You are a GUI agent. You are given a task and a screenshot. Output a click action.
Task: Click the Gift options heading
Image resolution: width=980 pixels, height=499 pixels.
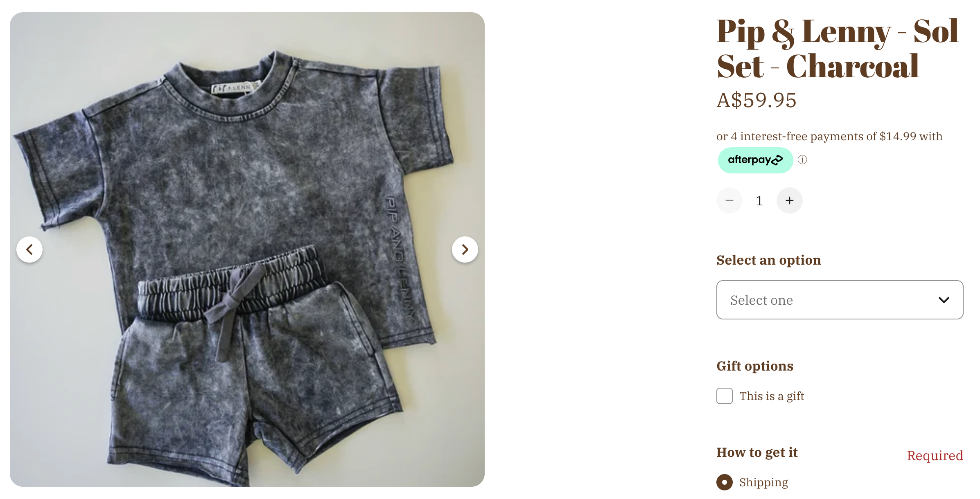[x=754, y=366]
